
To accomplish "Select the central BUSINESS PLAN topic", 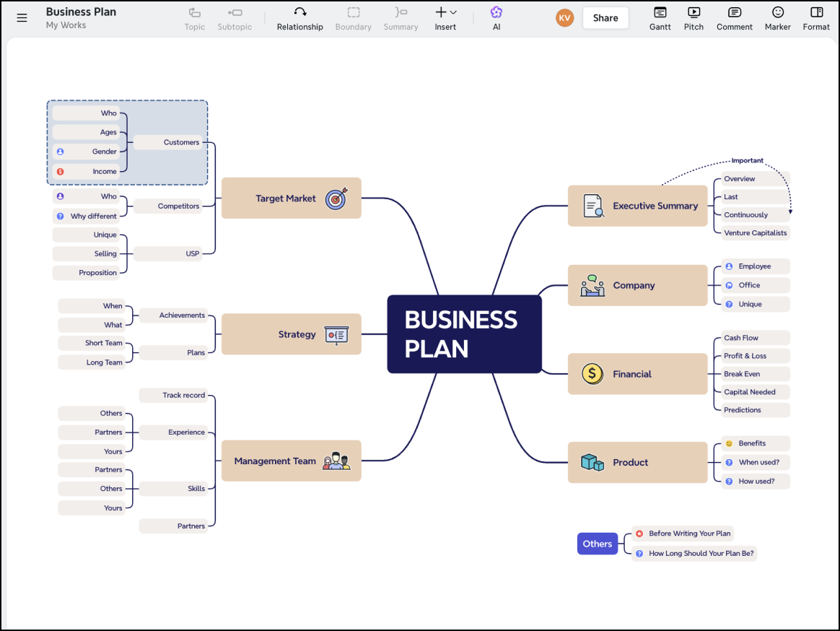I will pos(465,334).
